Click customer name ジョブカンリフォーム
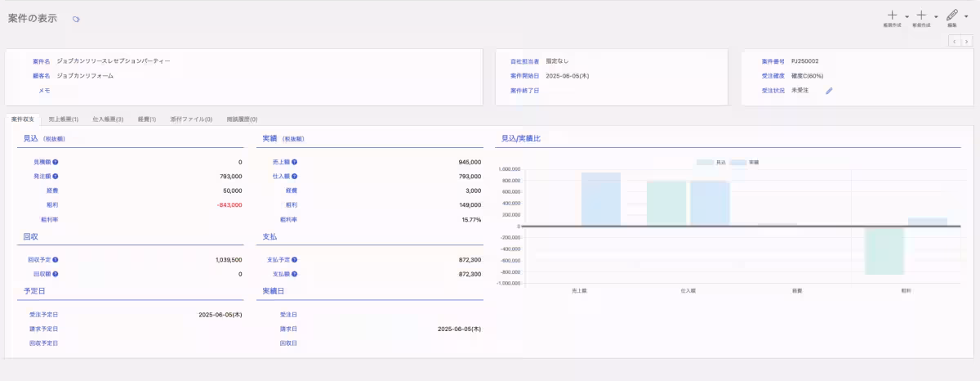 click(85, 75)
